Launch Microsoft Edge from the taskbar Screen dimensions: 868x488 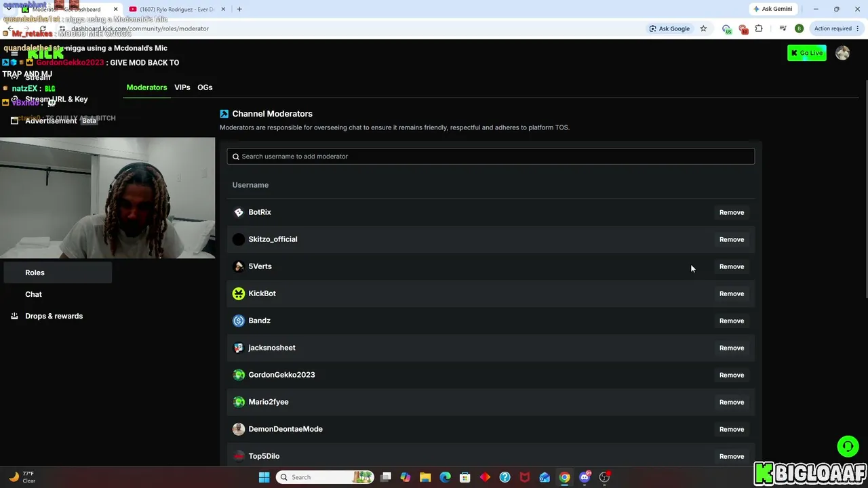[445, 477]
